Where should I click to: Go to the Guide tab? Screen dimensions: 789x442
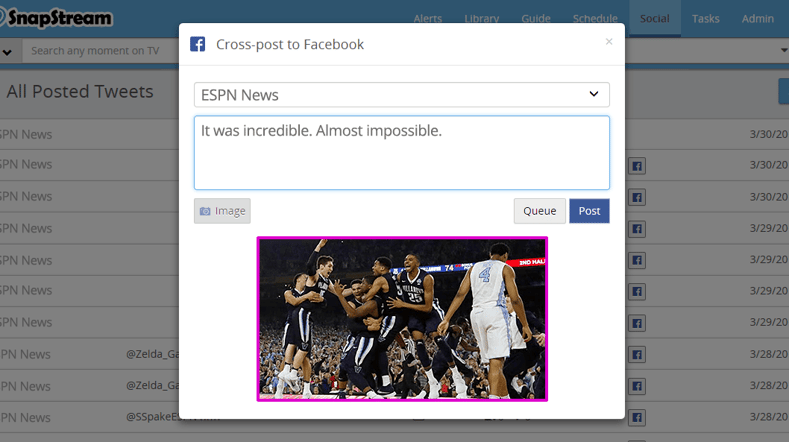[x=536, y=18]
